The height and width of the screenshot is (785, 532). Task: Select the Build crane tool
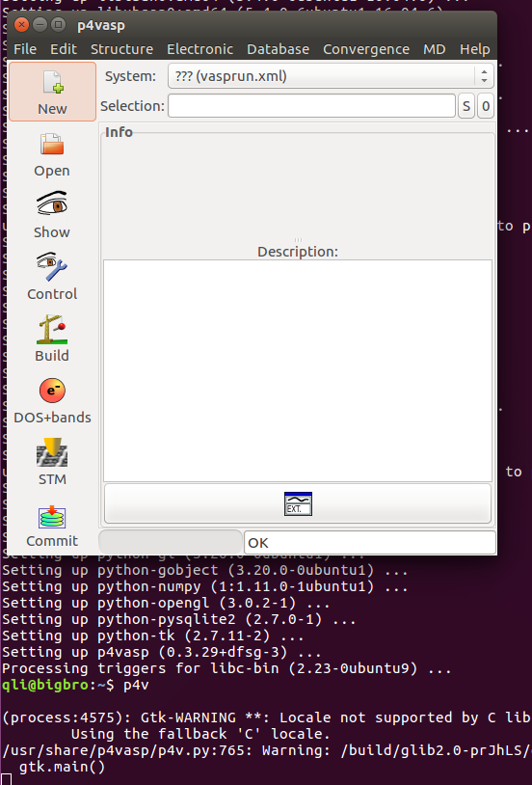[52, 338]
